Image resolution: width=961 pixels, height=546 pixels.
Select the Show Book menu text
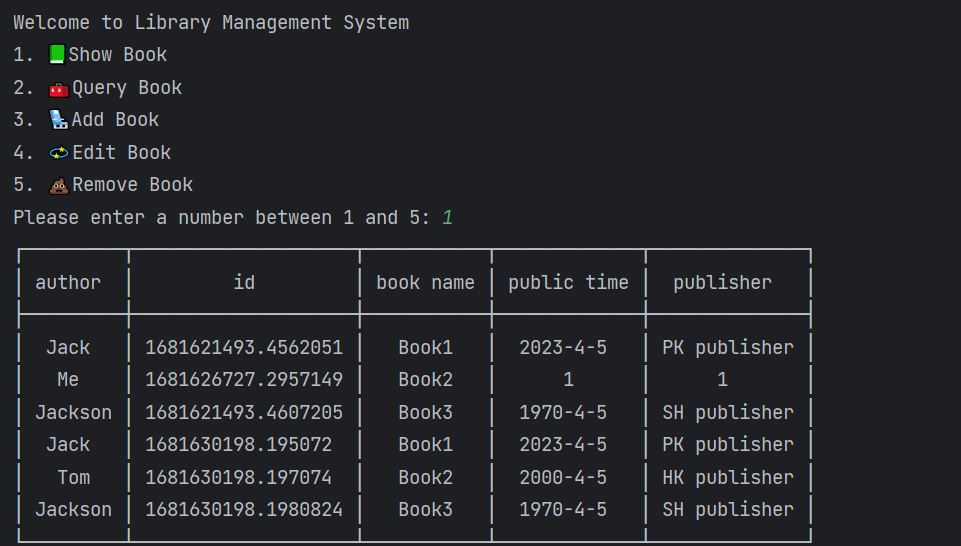point(118,55)
